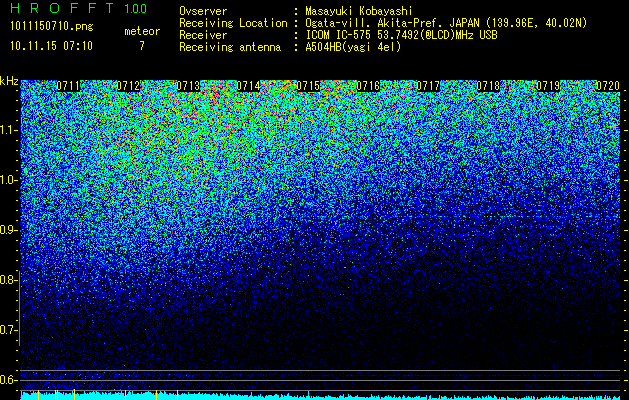This screenshot has height=400, width=629.
Task: Select the A504HB(yagi 4el) antenna text
Action: point(353,47)
